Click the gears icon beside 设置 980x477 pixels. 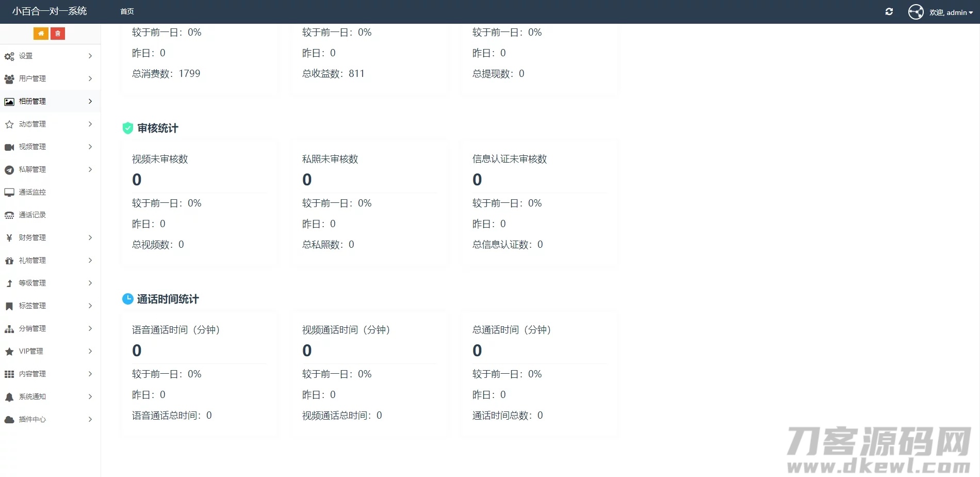(9, 56)
